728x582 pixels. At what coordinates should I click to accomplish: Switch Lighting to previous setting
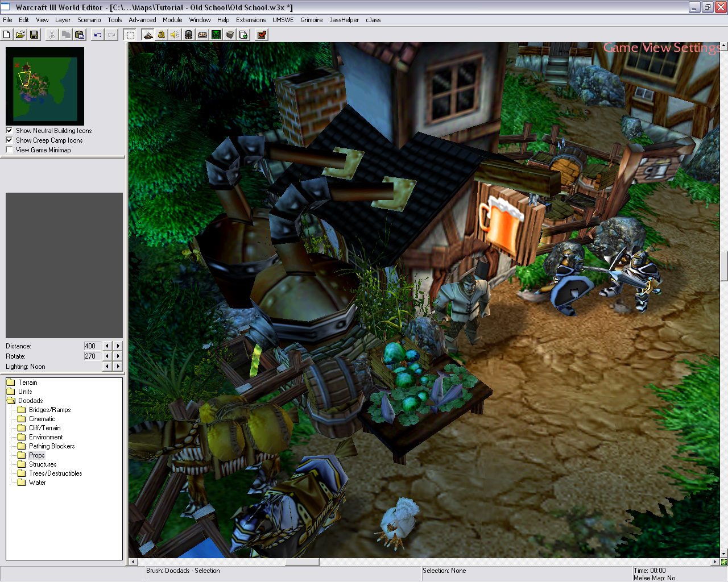click(107, 367)
